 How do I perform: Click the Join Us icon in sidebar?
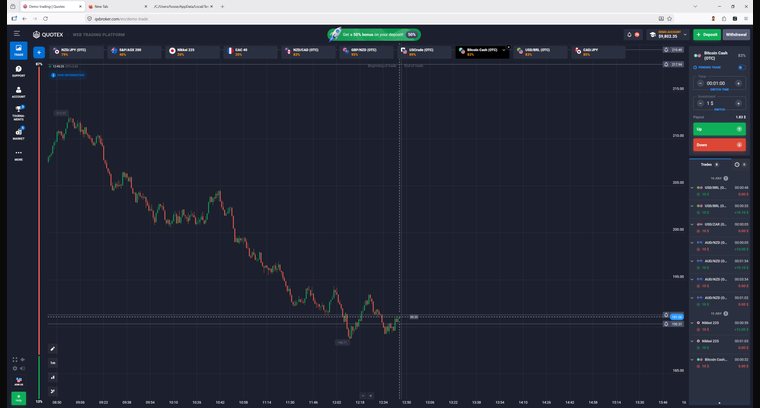[18, 382]
